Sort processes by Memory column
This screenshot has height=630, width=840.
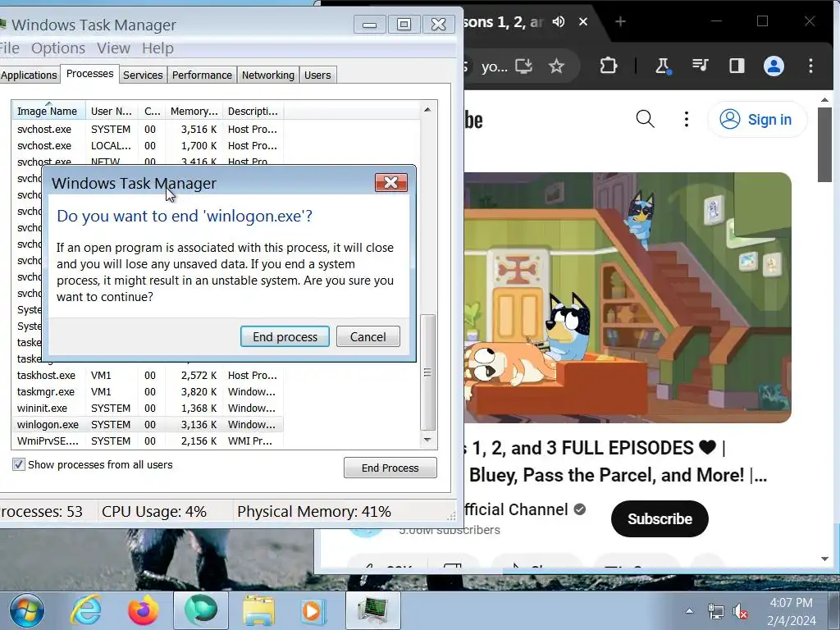pos(194,111)
